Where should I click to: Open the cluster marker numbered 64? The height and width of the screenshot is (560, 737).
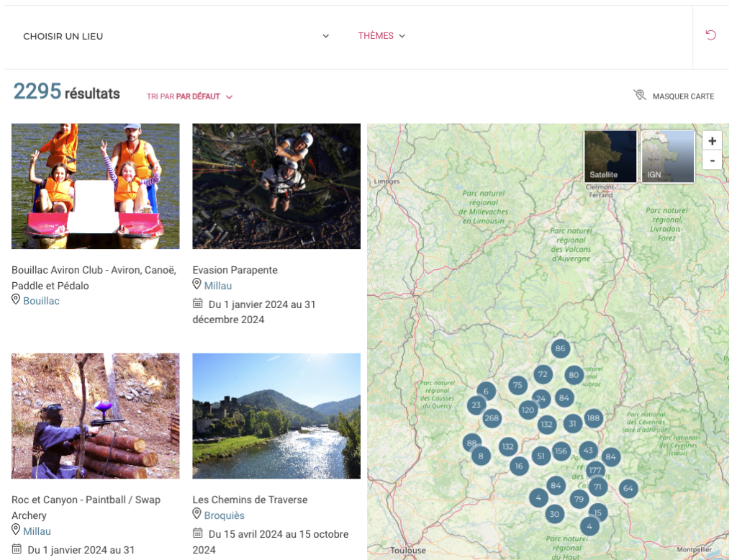click(628, 489)
